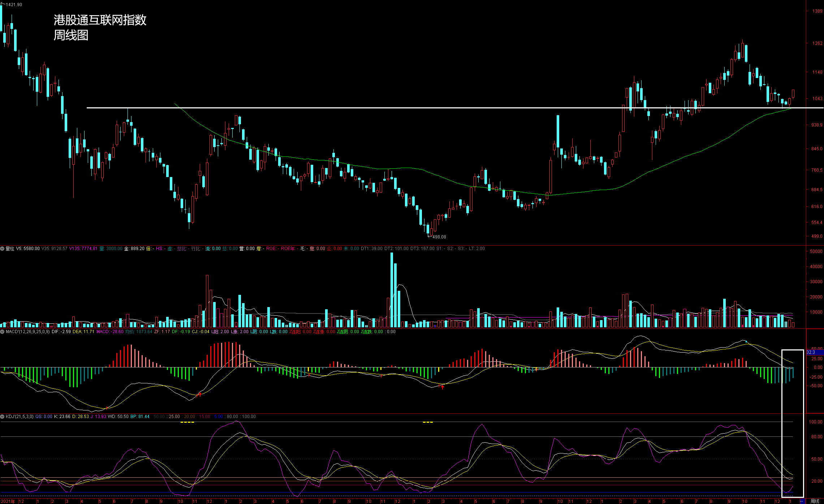824x504 pixels.
Task: Expand the 量柱 volume indicator dropdown arrow
Action: coord(2,249)
